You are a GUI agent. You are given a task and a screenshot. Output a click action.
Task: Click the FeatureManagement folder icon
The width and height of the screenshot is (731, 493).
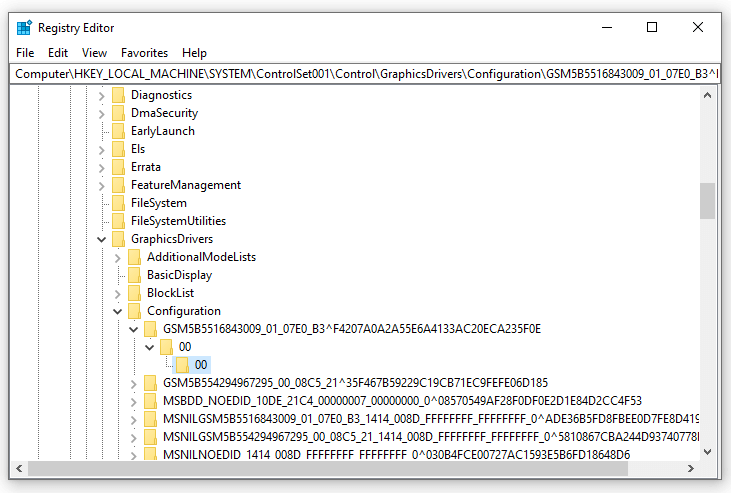tap(119, 185)
